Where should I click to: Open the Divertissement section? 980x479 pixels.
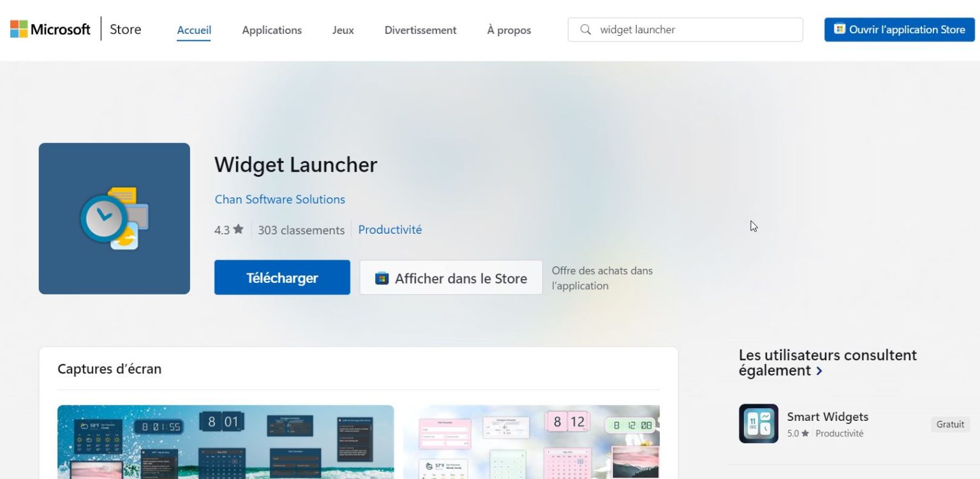420,30
